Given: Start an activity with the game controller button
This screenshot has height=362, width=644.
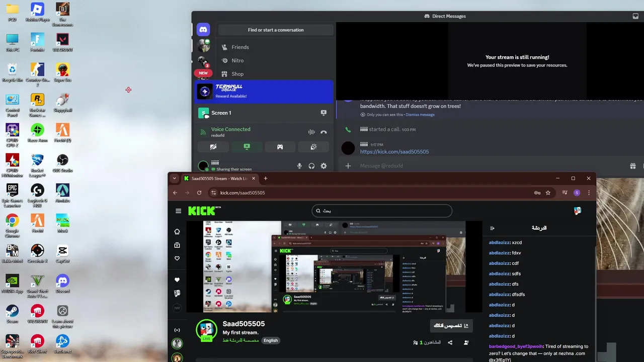Looking at the screenshot, I should 280,147.
